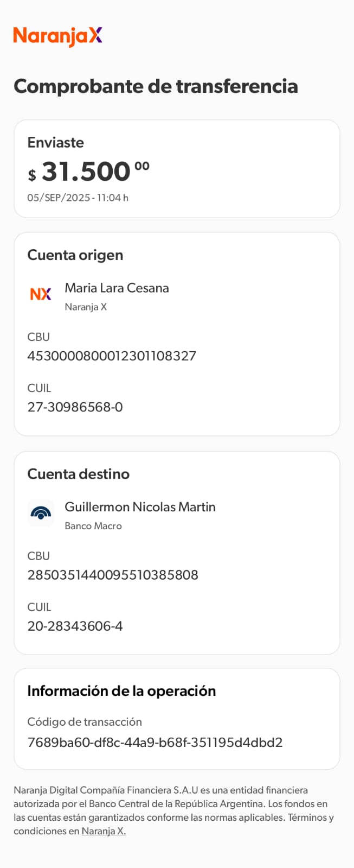Select the origin CBU number
354x868 pixels.
pos(112,356)
